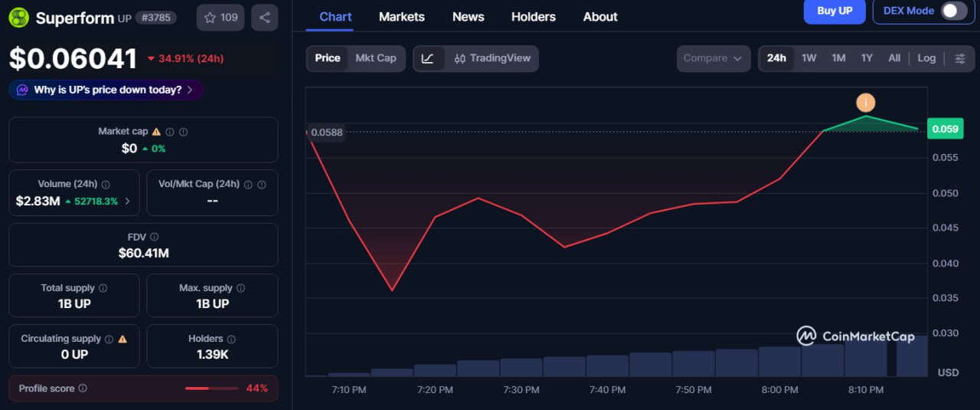Click the share icon next to watchlist star

[x=264, y=18]
